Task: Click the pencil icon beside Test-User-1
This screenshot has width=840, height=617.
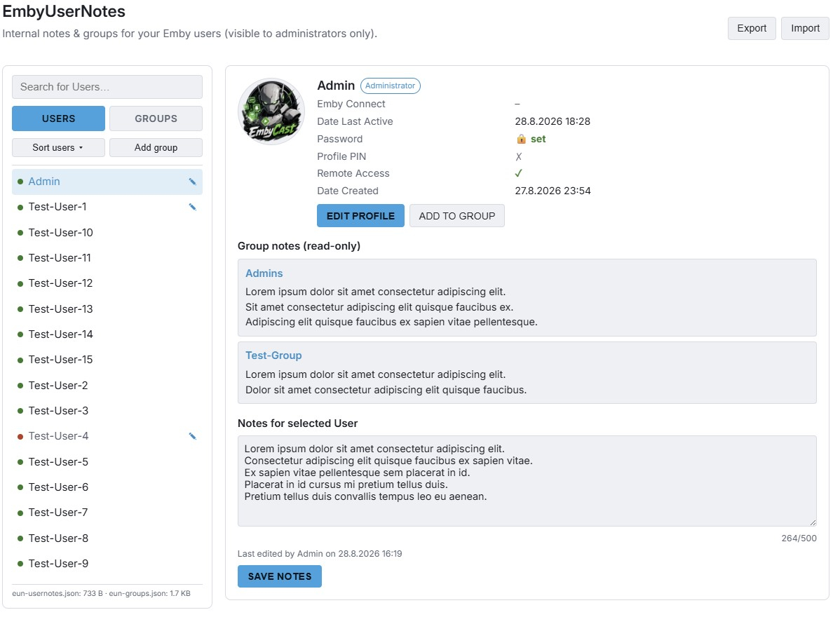Action: click(x=192, y=207)
